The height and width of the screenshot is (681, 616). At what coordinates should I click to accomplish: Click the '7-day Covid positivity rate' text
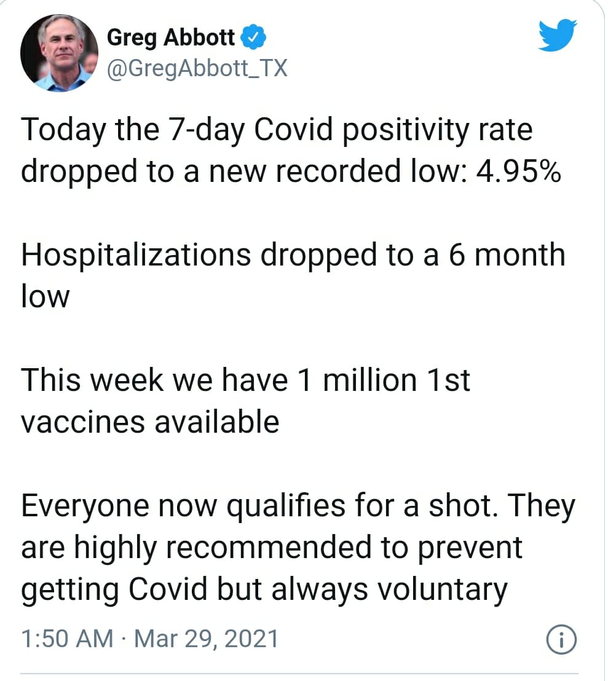[350, 130]
